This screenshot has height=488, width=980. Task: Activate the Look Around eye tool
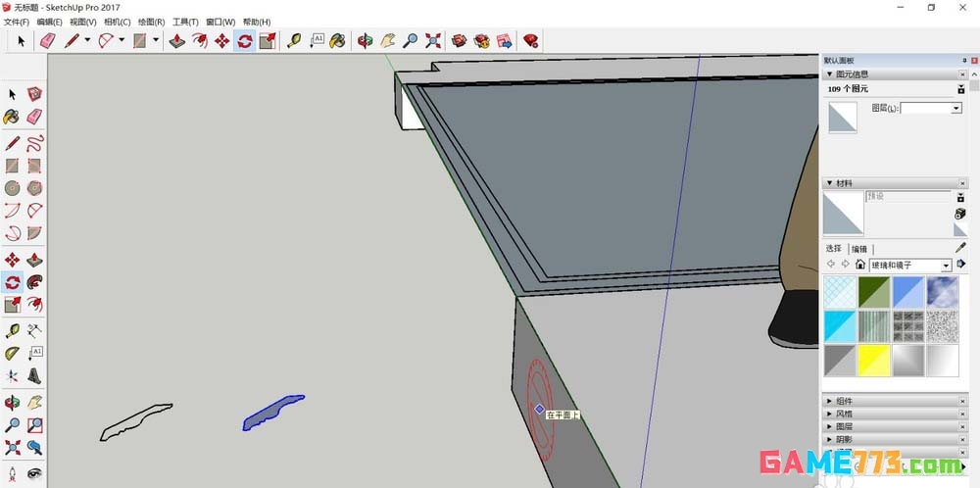(34, 473)
